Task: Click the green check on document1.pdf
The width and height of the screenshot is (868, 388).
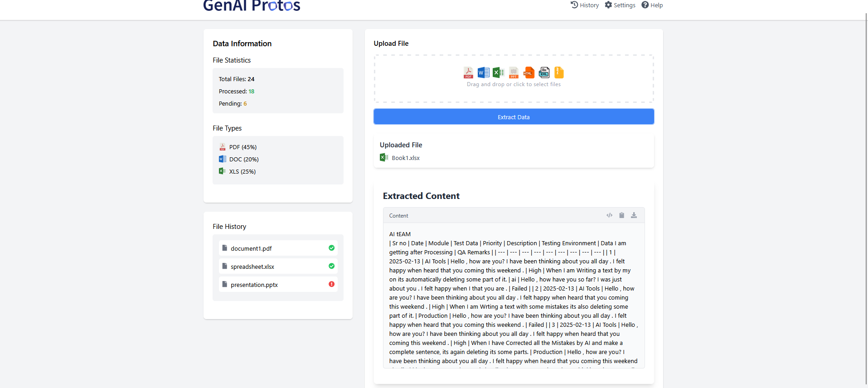Action: 331,248
